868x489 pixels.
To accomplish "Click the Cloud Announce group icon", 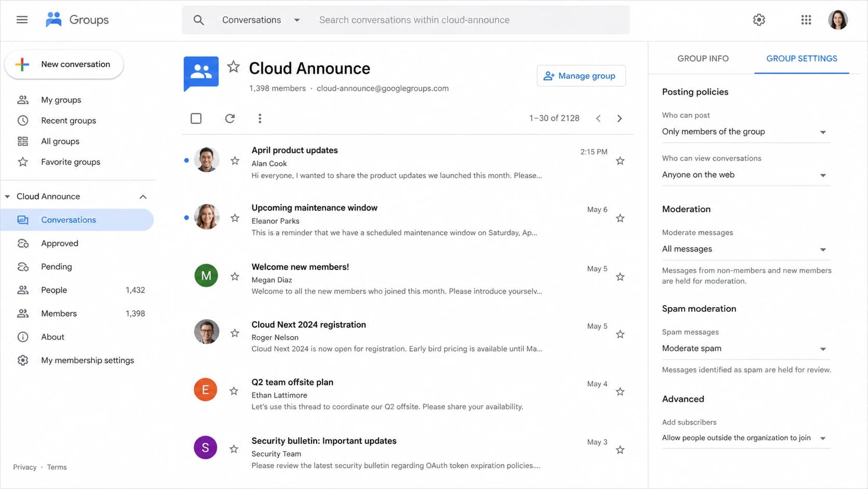I will 201,73.
